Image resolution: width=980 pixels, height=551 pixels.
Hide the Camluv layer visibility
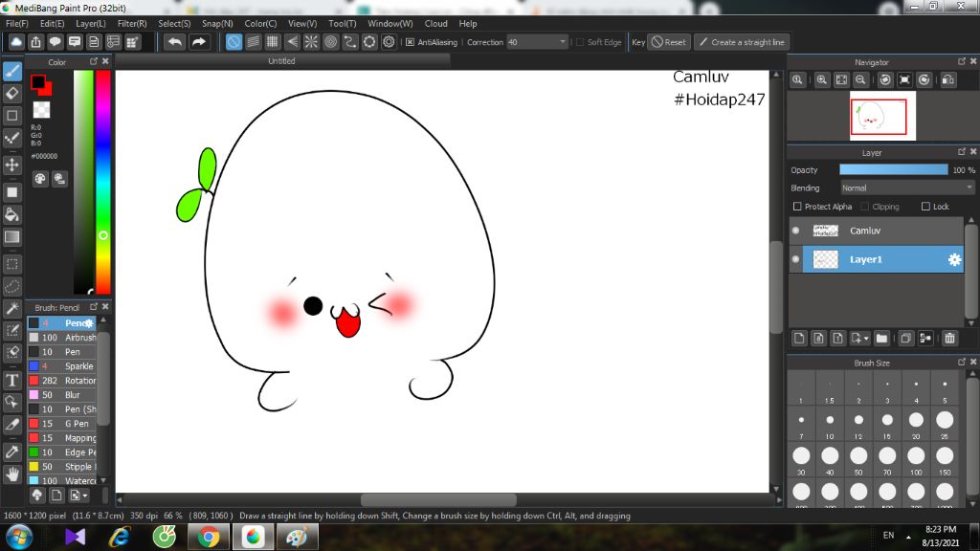(x=795, y=231)
